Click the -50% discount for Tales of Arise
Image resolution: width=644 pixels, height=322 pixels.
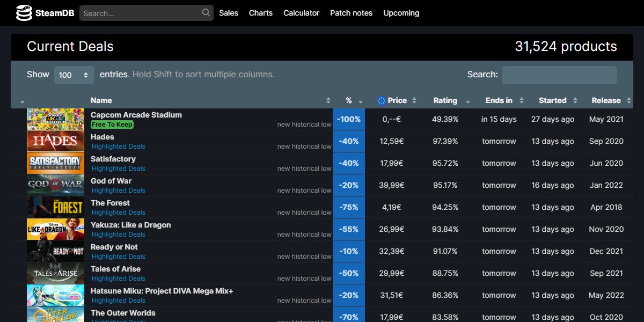349,273
